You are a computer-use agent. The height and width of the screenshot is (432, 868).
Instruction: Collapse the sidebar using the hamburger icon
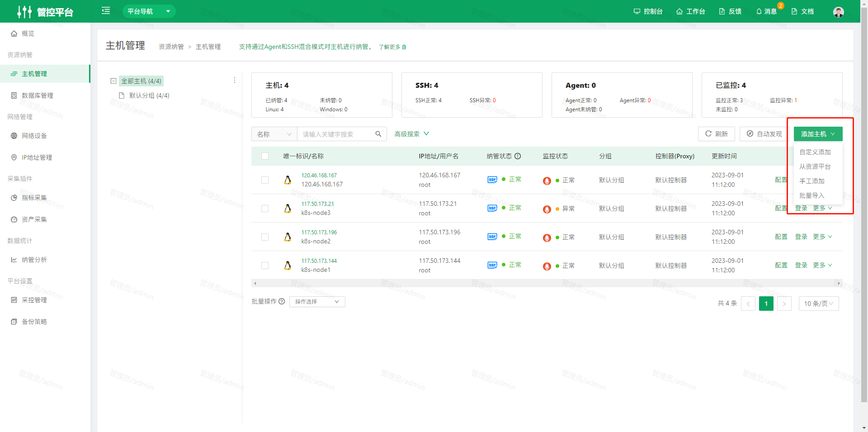pyautogui.click(x=106, y=10)
